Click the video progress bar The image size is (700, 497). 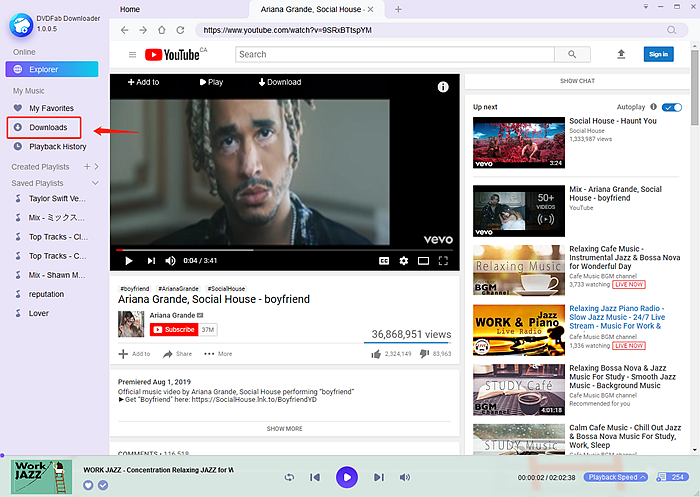285,250
